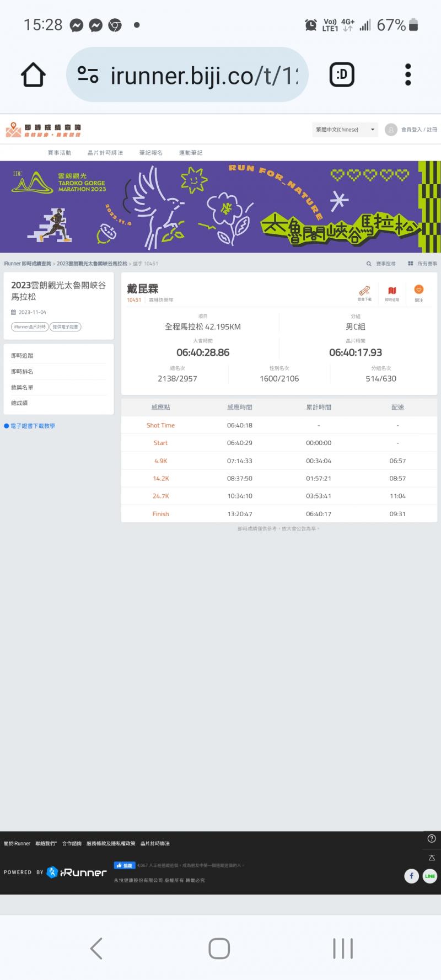Click 聯絡我們 footer link
Viewport: 441px width, 980px height.
[46, 843]
